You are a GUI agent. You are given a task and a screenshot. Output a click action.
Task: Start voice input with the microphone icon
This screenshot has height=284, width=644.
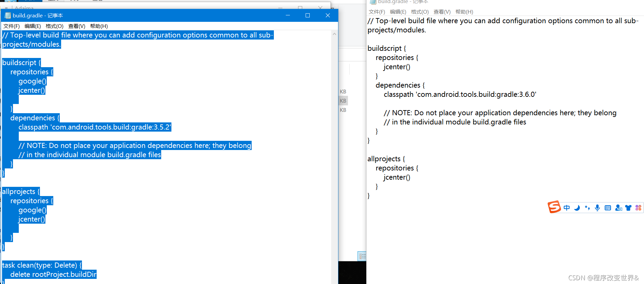click(x=597, y=208)
